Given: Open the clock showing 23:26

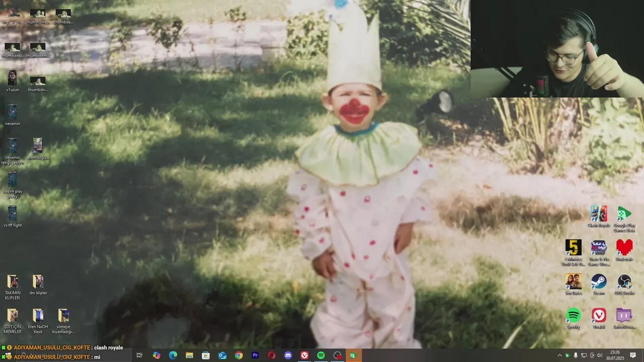Looking at the screenshot, I should 615,355.
